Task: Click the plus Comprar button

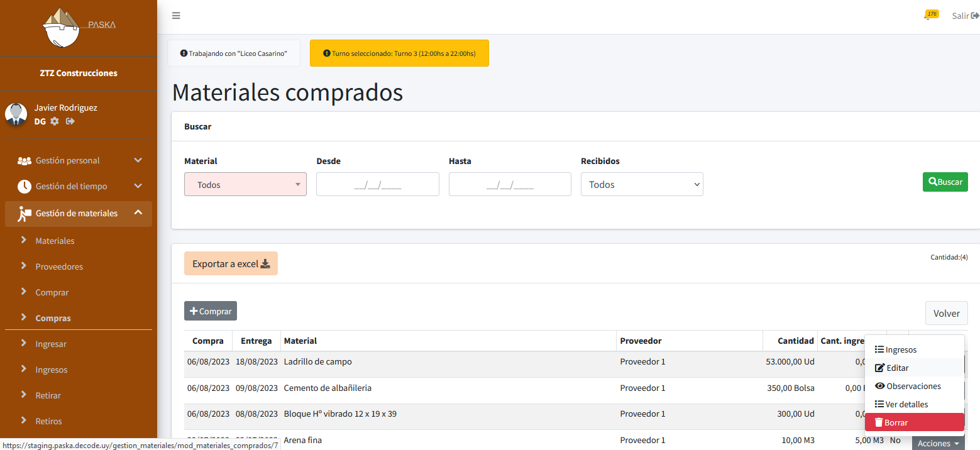Action: (211, 311)
